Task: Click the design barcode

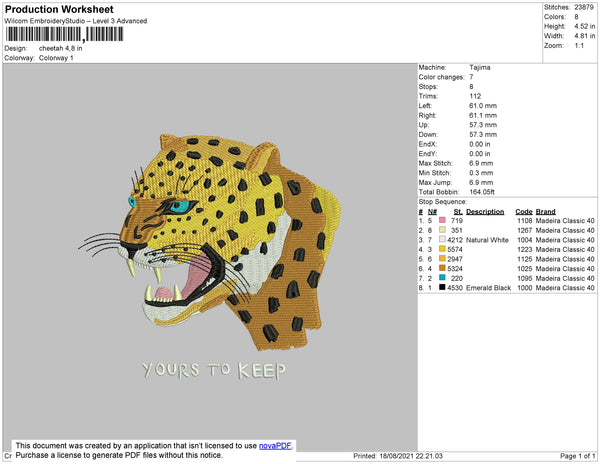Action: (x=64, y=34)
